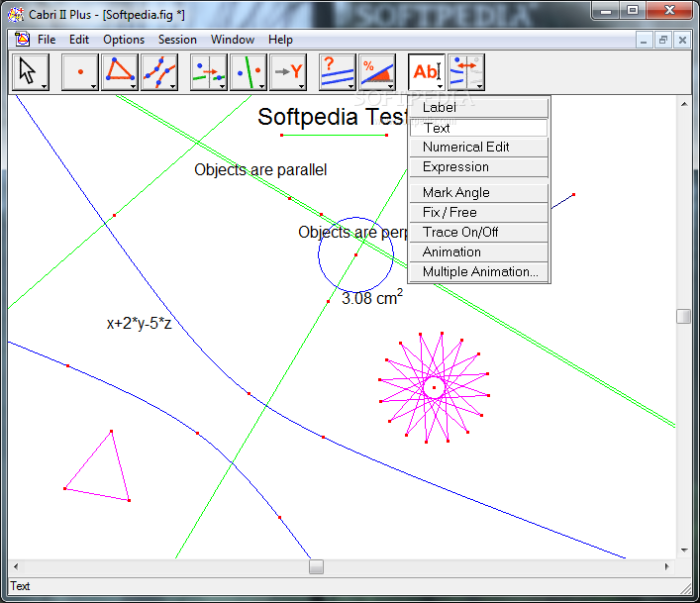This screenshot has height=603, width=700.
Task: Click the Cabri app icon in title bar
Action: pos(16,14)
